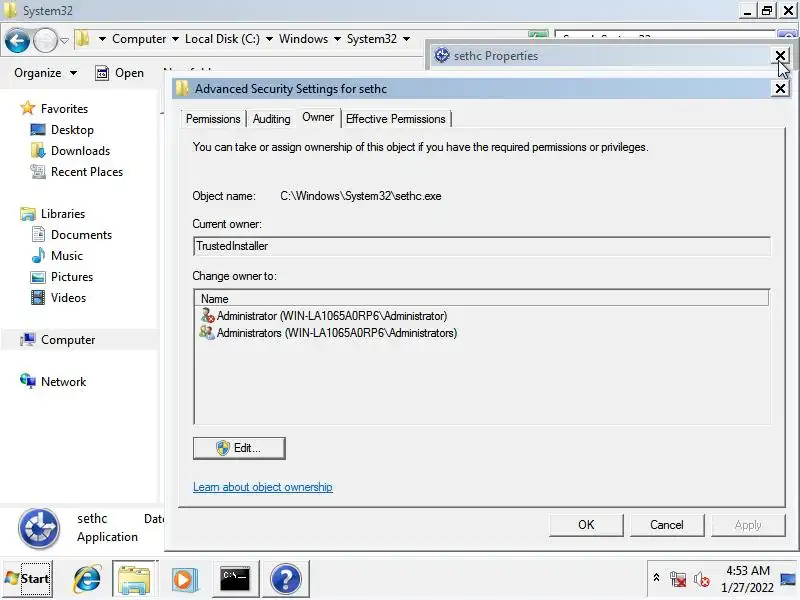Screen dimensions: 800x600
Task: Click the Open toolbar button
Action: tap(119, 73)
